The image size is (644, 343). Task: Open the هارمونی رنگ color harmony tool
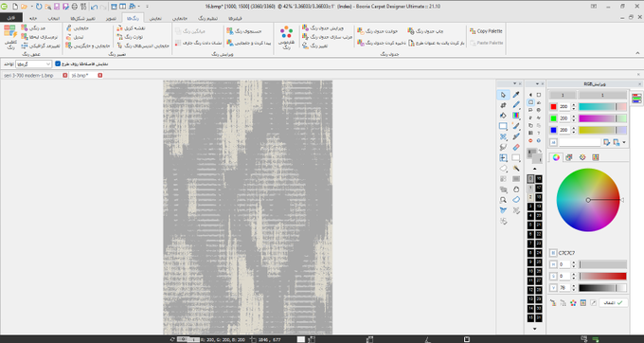[286, 37]
